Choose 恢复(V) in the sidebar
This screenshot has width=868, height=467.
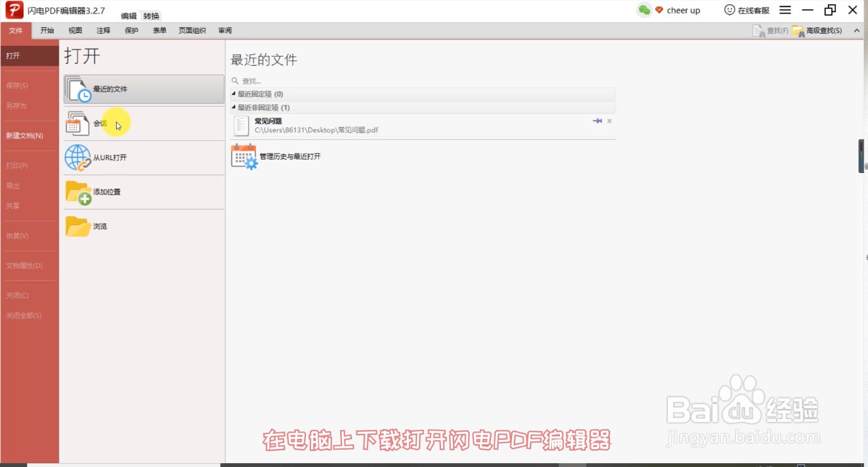click(x=17, y=235)
